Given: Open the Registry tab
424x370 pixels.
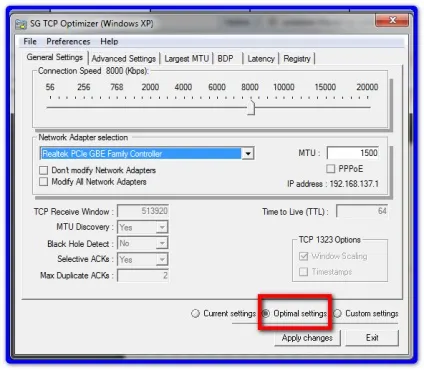Looking at the screenshot, I should click(x=297, y=59).
